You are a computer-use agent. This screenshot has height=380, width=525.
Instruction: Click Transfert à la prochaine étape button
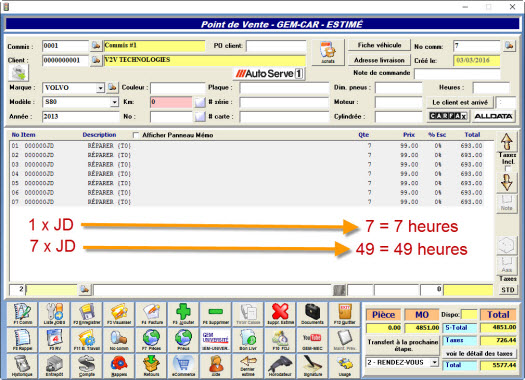coord(403,346)
